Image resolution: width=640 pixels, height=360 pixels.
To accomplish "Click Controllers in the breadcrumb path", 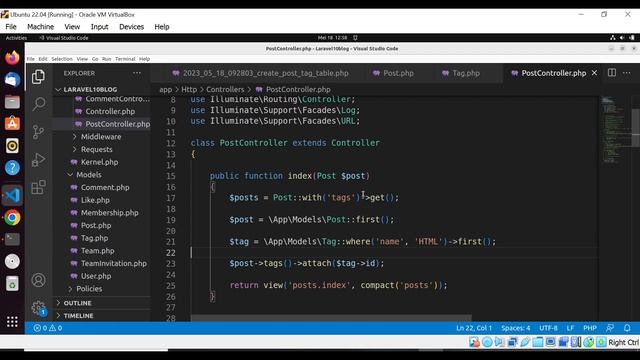I will 225,89.
